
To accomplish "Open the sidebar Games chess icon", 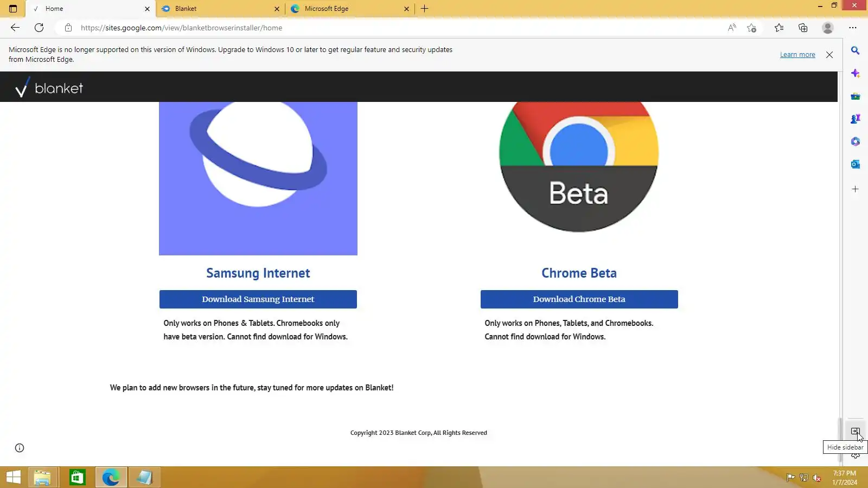I will (x=856, y=119).
